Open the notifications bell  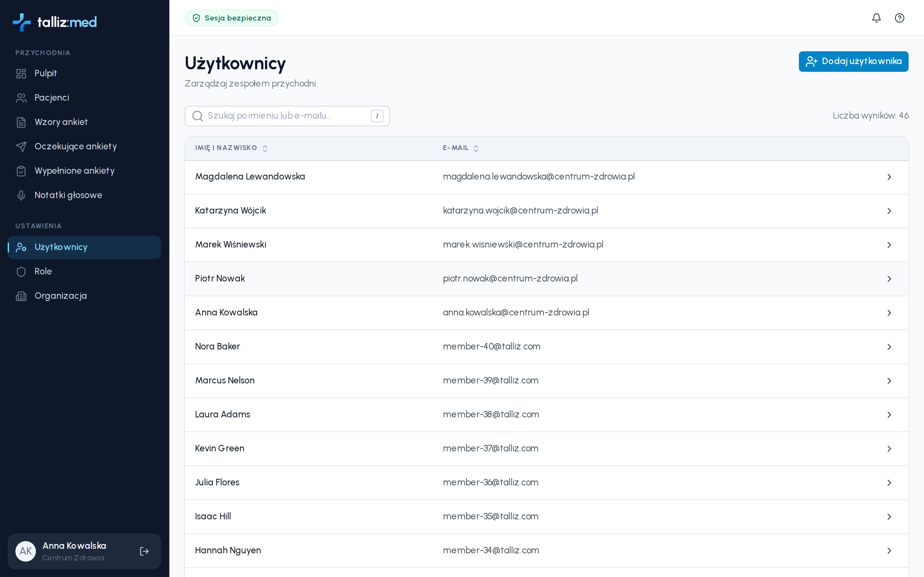click(876, 18)
